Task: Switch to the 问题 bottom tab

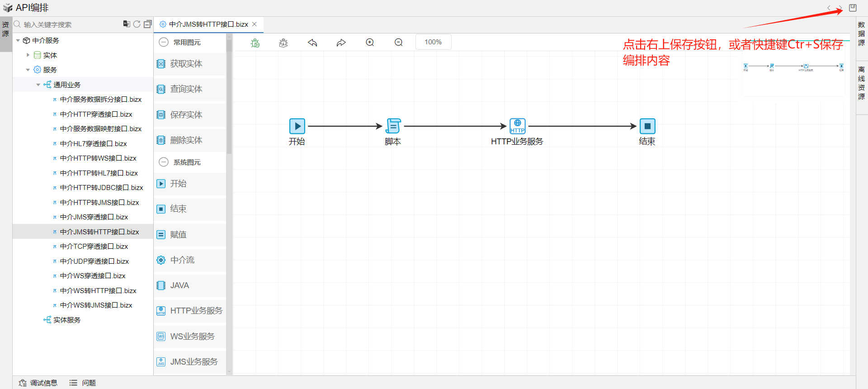Action: [83, 383]
